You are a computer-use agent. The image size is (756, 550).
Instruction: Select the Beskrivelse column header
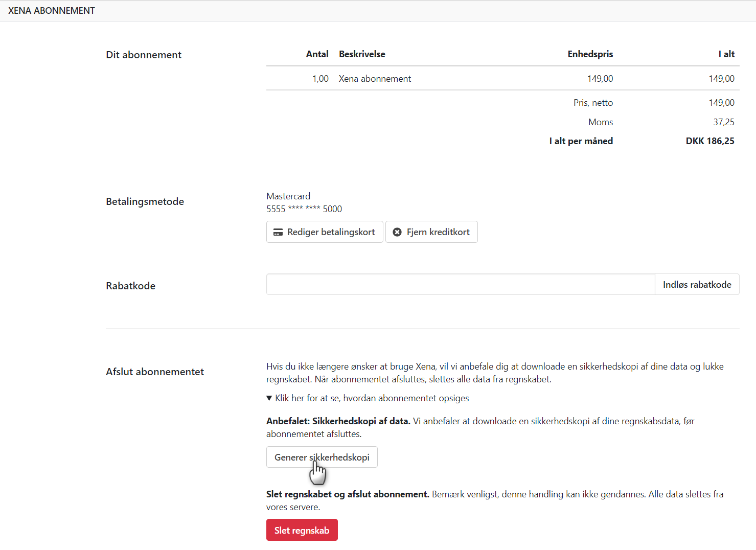(x=362, y=54)
